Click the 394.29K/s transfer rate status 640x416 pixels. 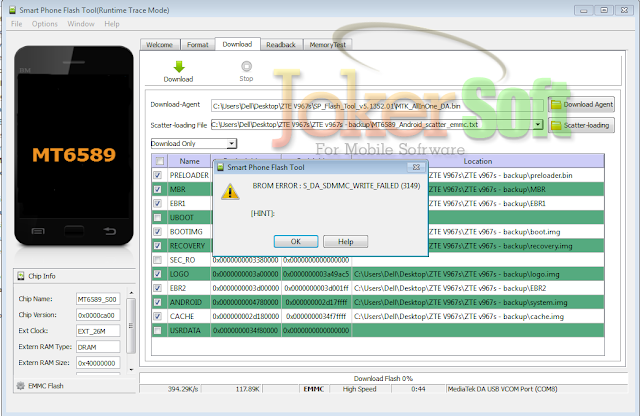pos(183,389)
